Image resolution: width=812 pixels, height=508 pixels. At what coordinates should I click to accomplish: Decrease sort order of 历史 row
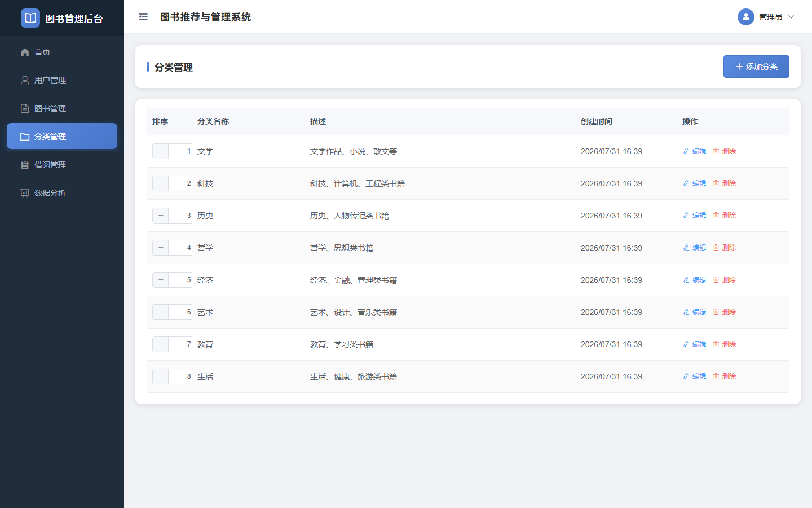pyautogui.click(x=161, y=216)
